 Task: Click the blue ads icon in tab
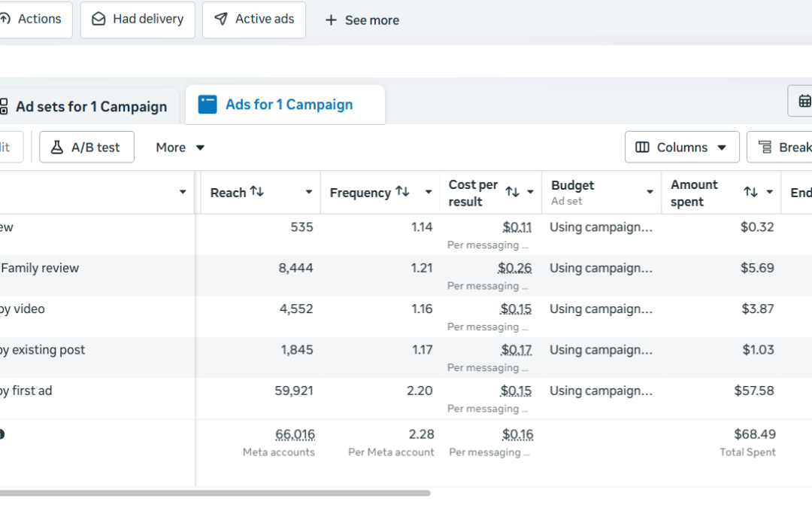click(x=208, y=104)
